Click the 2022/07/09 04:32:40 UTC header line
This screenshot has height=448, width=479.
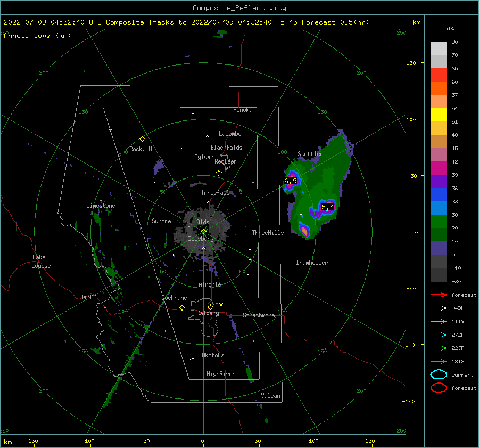[x=186, y=22]
